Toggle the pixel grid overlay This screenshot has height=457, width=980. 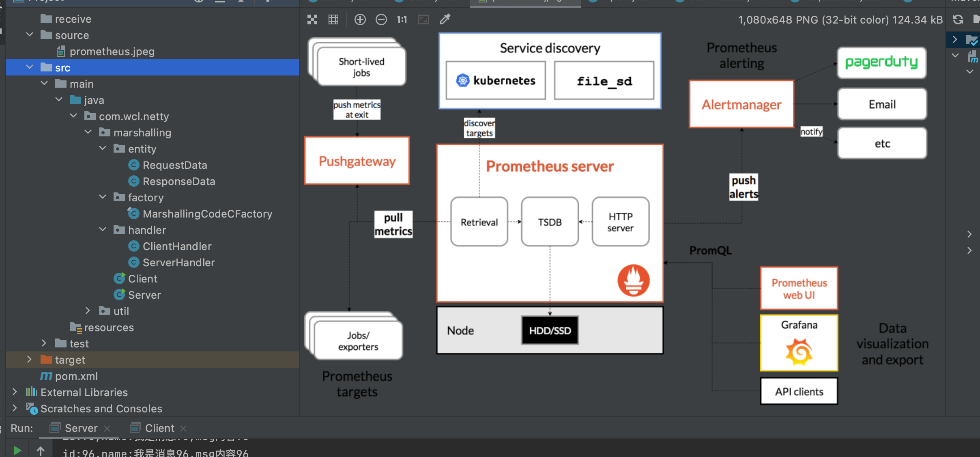(333, 19)
